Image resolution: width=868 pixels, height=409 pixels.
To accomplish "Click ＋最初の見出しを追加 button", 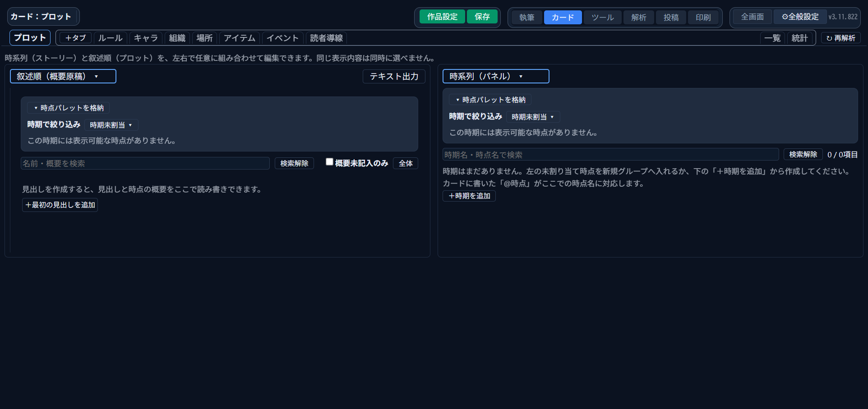I will (x=60, y=205).
